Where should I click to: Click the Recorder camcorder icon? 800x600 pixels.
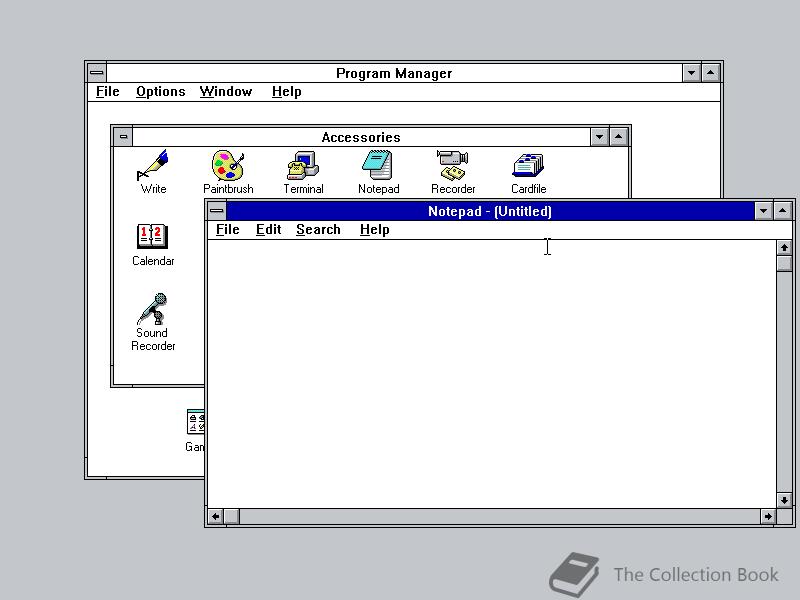click(x=453, y=165)
